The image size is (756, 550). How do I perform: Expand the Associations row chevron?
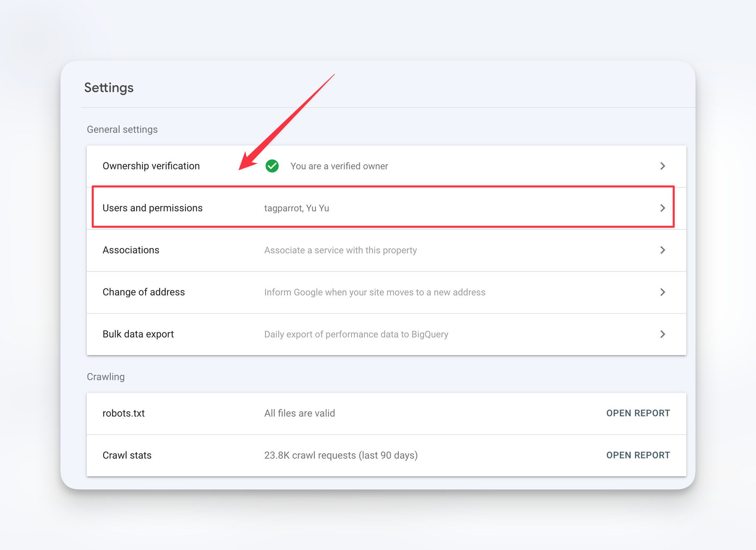(663, 250)
